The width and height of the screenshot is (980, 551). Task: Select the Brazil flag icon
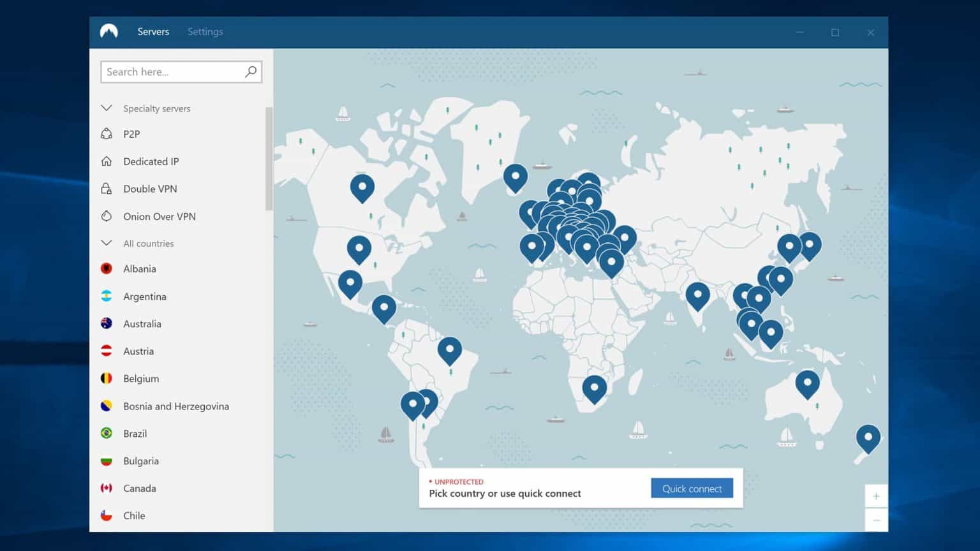[x=107, y=433]
